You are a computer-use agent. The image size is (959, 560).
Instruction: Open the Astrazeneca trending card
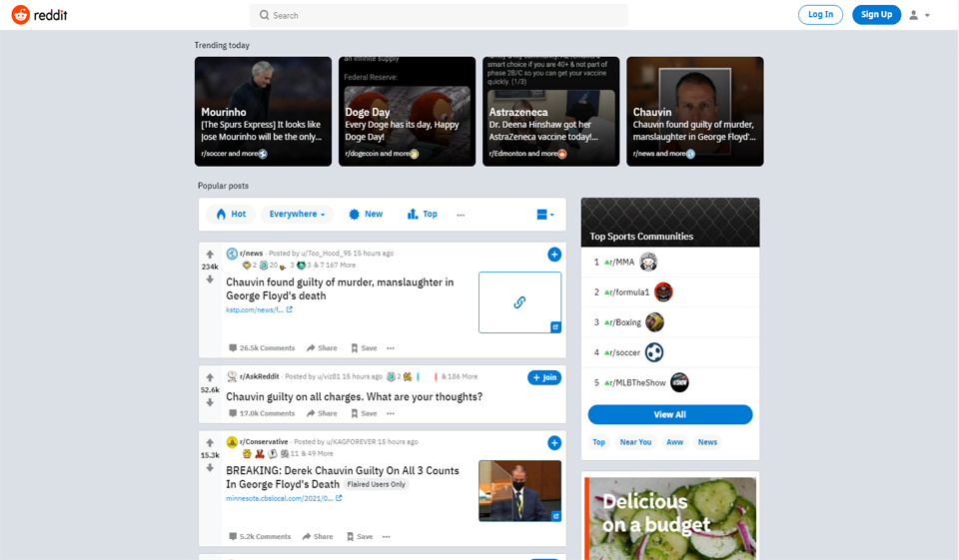[551, 111]
